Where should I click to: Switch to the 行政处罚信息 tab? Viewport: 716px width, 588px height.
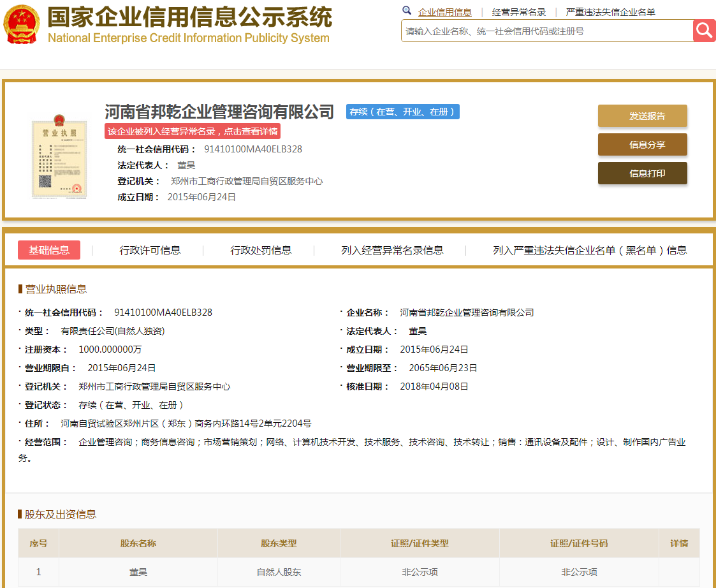click(259, 250)
